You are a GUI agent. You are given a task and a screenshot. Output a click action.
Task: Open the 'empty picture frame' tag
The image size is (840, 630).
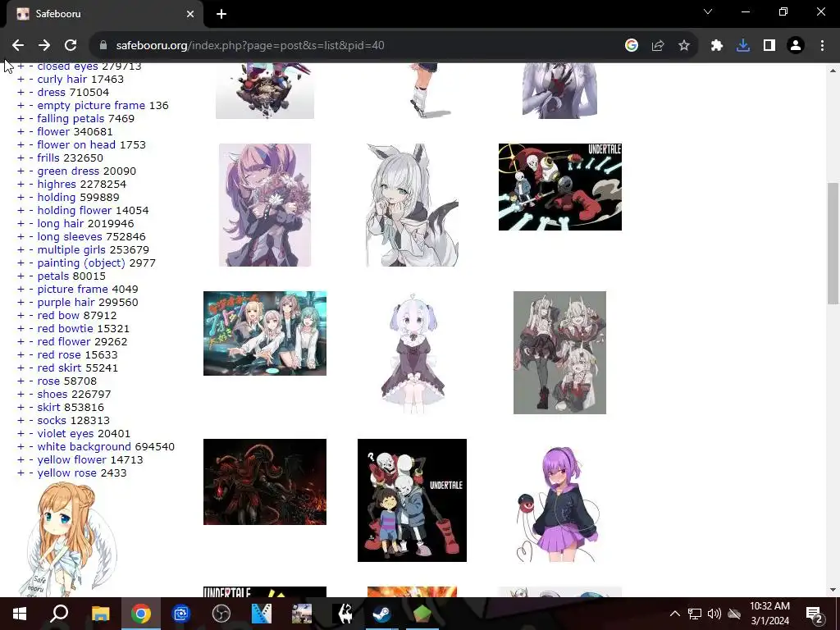(x=91, y=106)
